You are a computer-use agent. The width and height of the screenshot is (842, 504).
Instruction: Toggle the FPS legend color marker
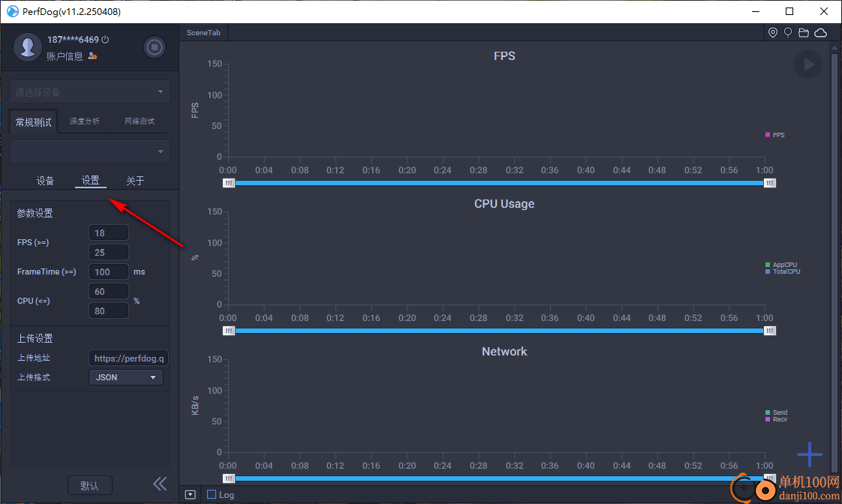pyautogui.click(x=768, y=135)
